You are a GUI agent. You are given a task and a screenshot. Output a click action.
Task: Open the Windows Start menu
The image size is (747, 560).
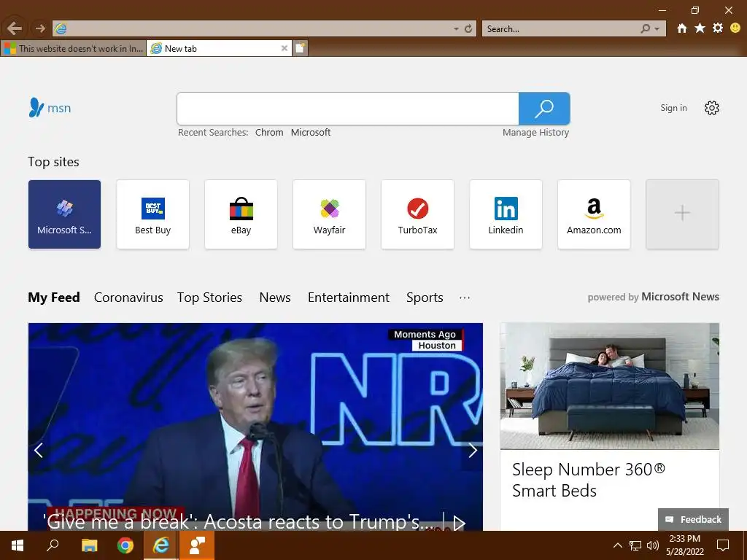(18, 545)
